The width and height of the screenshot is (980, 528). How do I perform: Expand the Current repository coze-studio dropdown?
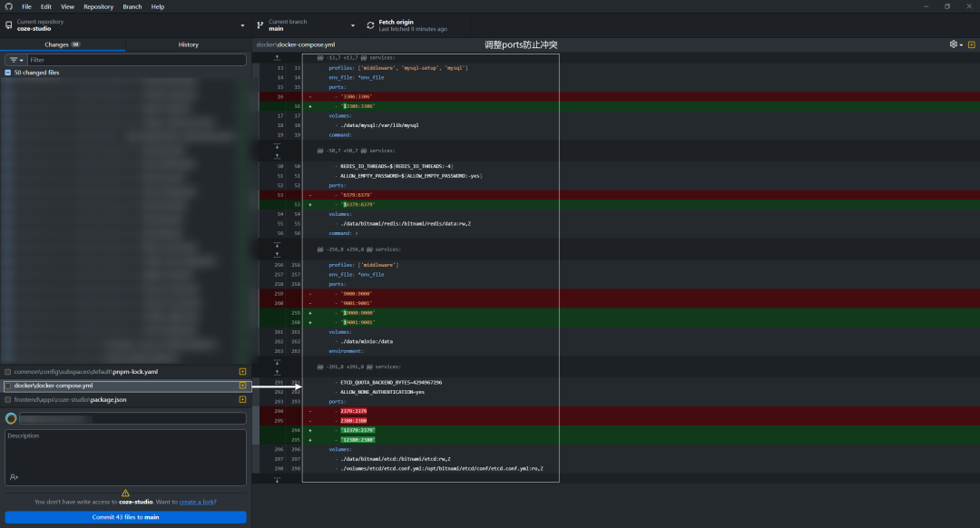point(125,25)
